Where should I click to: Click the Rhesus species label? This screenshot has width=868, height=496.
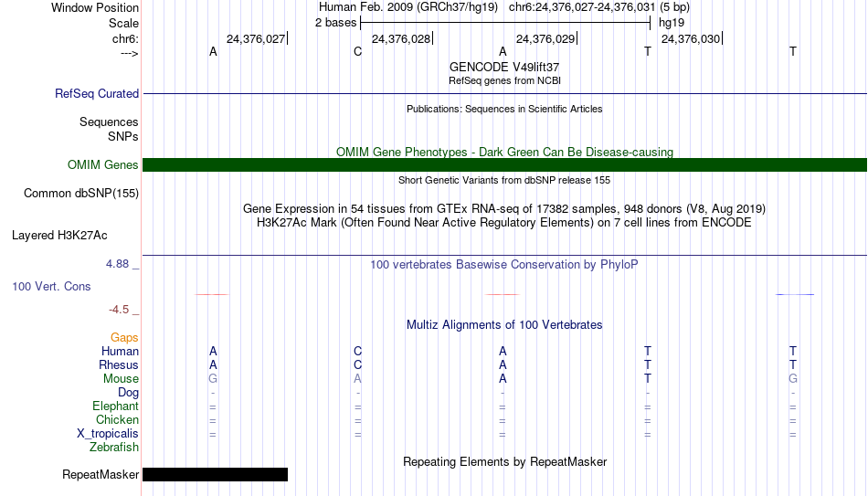pyautogui.click(x=119, y=365)
